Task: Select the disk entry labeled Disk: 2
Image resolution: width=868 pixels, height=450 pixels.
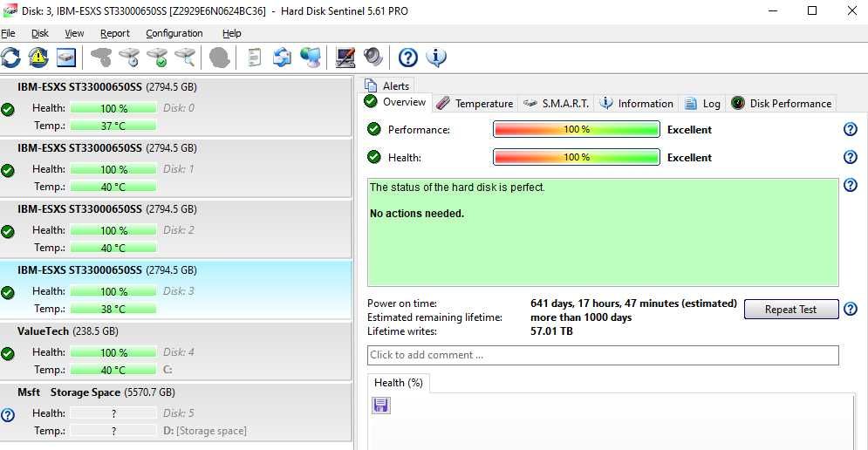Action: click(x=175, y=229)
